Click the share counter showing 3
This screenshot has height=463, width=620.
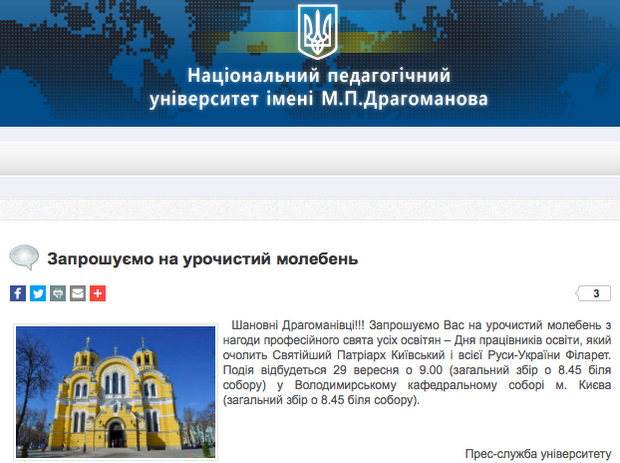point(595,294)
